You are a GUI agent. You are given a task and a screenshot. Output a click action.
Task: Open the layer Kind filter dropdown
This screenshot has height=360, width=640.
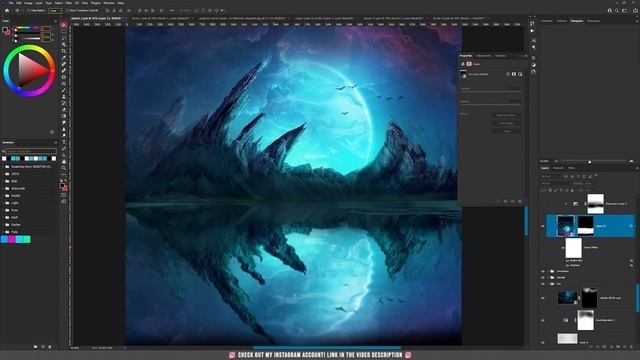551,176
